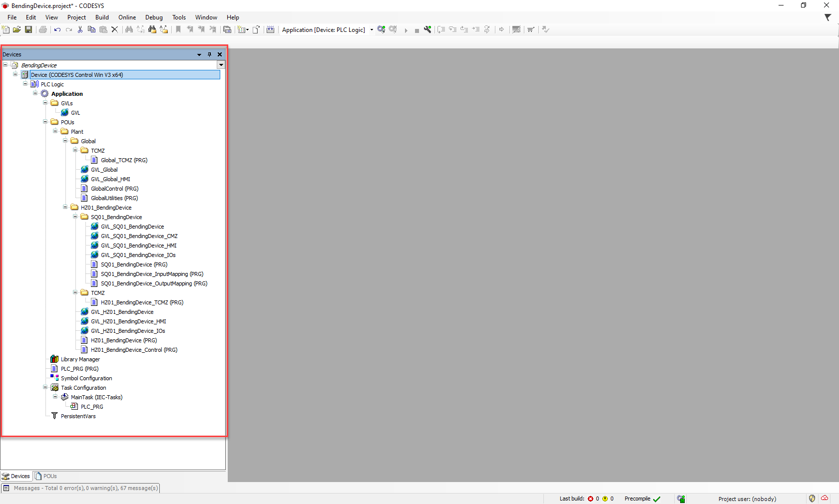The width and height of the screenshot is (839, 504).
Task: Open the Debug menu
Action: point(154,17)
